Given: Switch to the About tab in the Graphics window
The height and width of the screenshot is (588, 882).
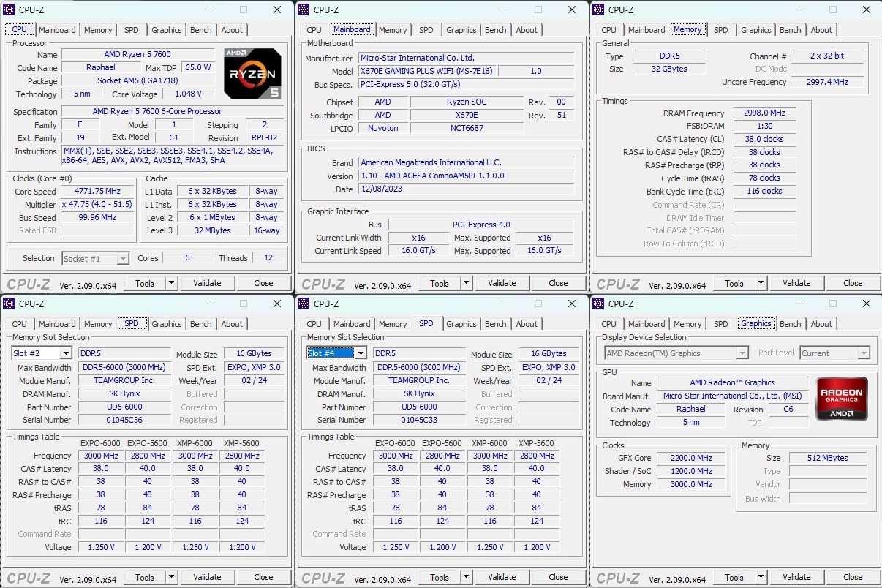Looking at the screenshot, I should click(x=821, y=323).
